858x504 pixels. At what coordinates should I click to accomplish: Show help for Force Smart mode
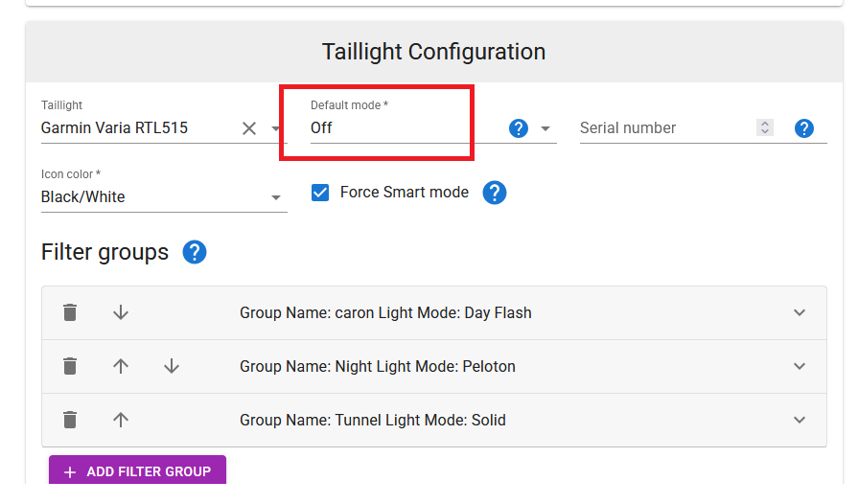[494, 193]
